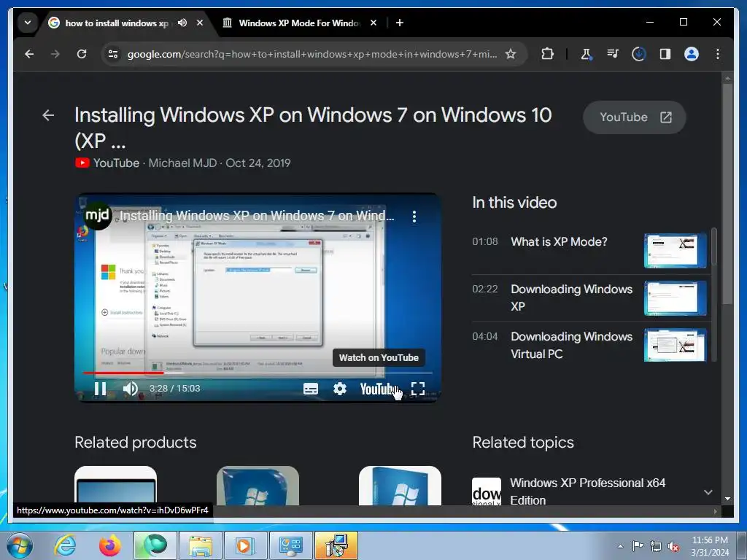
Task: Switch to 'Windows XP Mode For Windows' tab
Action: tap(299, 23)
